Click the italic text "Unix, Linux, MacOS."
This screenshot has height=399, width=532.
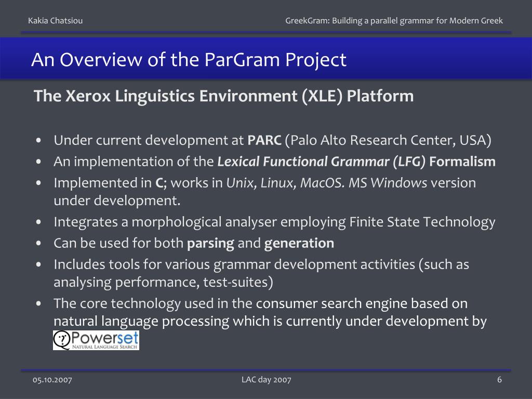286,183
